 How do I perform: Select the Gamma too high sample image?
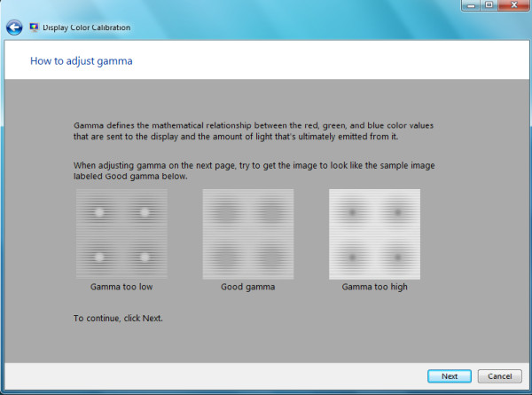coord(374,234)
